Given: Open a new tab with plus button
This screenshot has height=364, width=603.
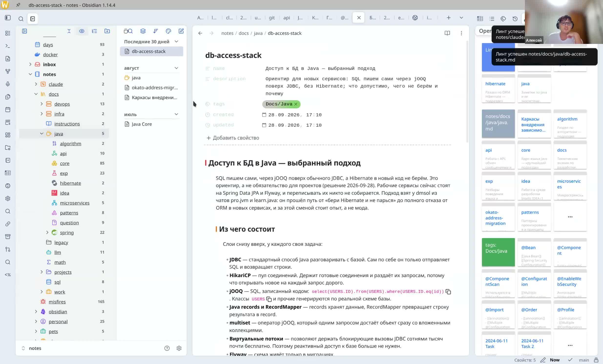Looking at the screenshot, I should 448,18.
